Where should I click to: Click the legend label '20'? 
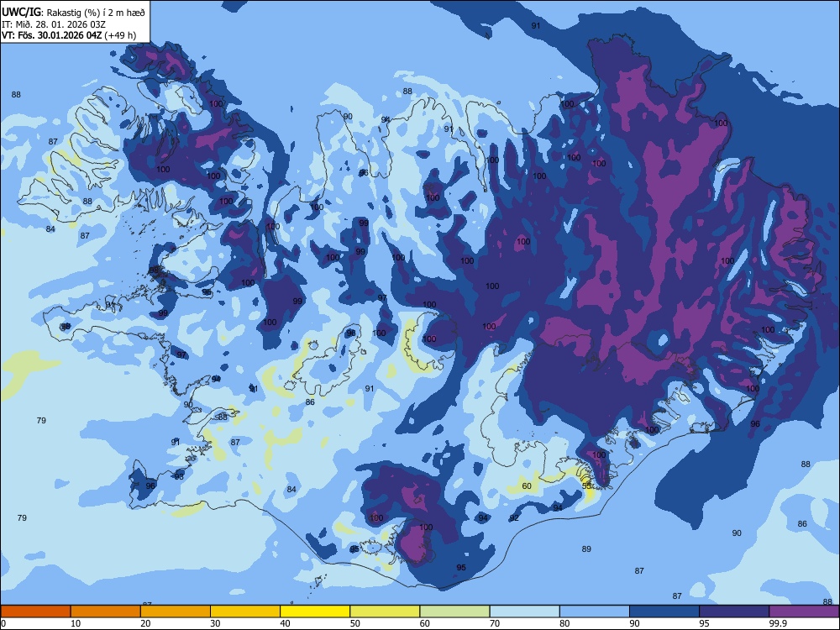(145, 623)
